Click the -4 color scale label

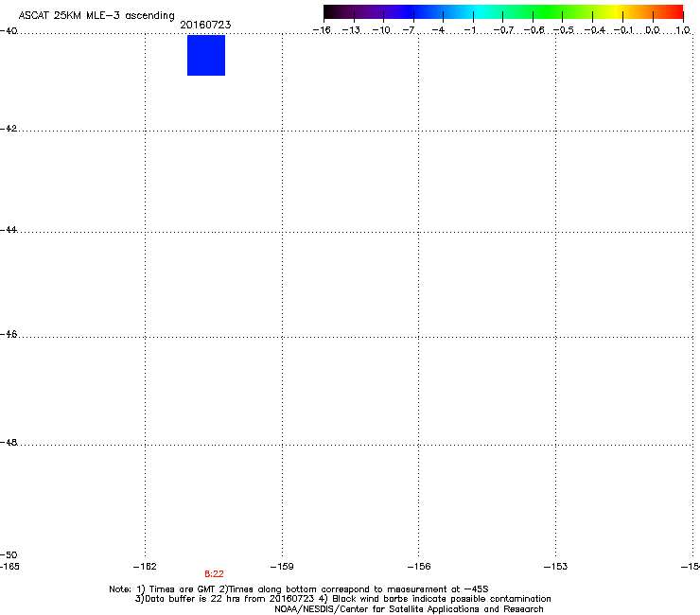439,30
